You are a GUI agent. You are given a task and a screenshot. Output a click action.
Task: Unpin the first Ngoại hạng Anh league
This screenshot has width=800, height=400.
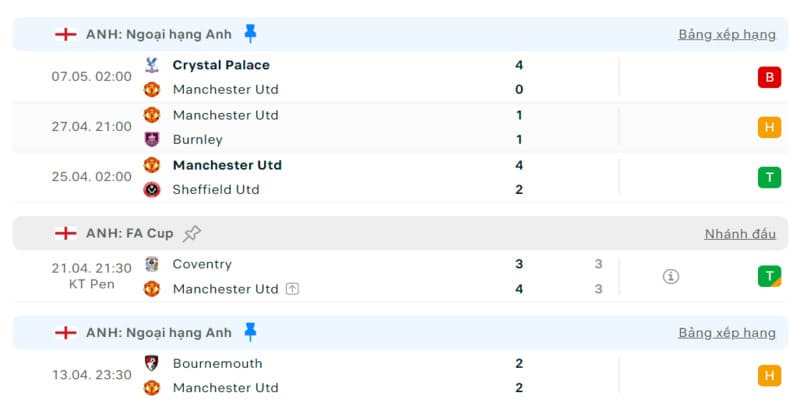click(x=250, y=34)
